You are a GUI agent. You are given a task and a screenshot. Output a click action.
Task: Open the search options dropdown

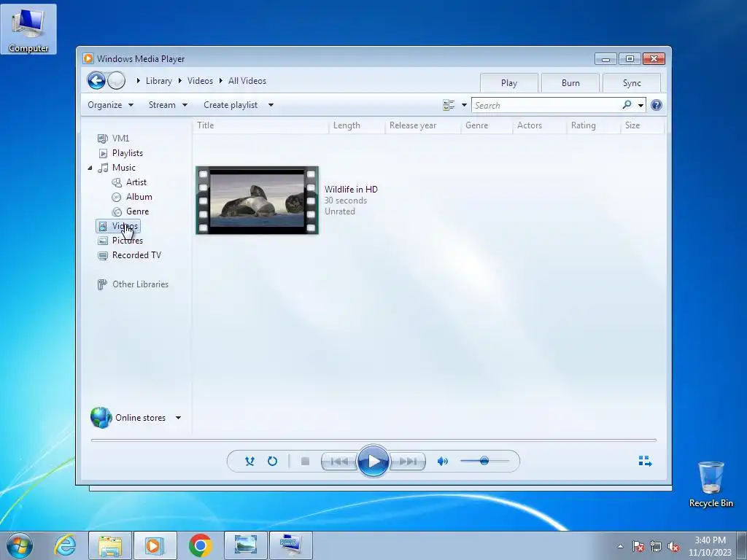(640, 105)
